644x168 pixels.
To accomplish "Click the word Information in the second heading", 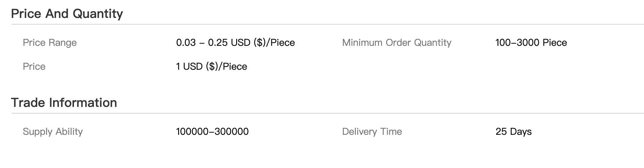I will click(83, 103).
